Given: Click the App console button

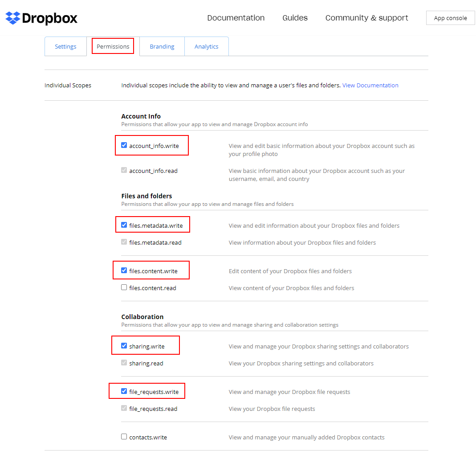Looking at the screenshot, I should pos(450,18).
